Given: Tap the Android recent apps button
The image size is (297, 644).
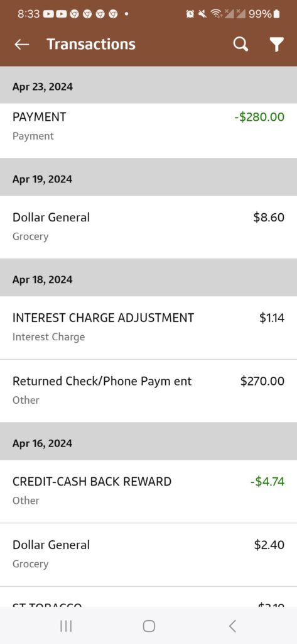Looking at the screenshot, I should 66,626.
